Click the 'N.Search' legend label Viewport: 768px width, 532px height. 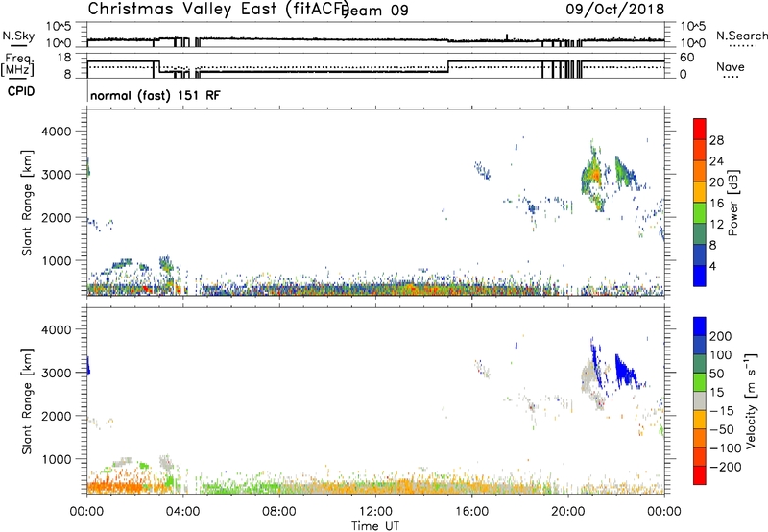click(x=742, y=36)
